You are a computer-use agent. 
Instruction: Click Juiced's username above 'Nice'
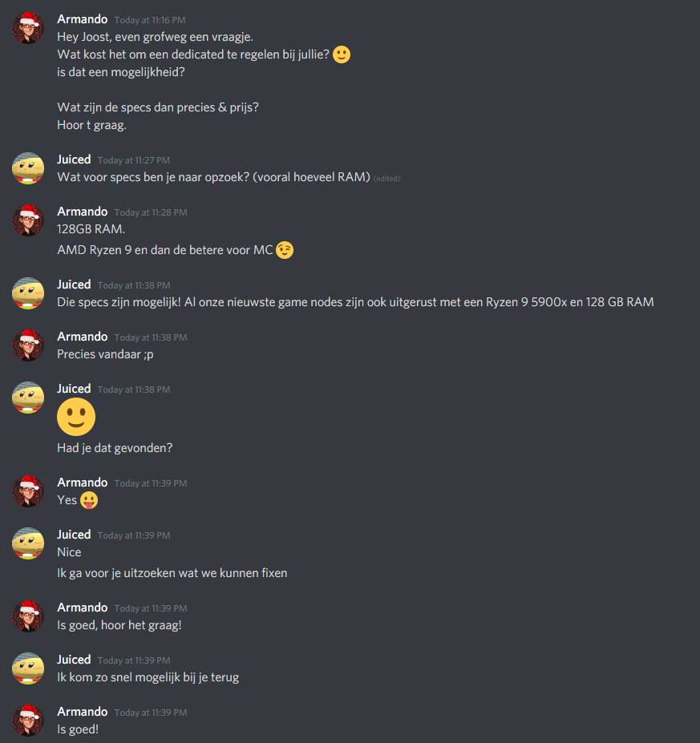point(74,535)
